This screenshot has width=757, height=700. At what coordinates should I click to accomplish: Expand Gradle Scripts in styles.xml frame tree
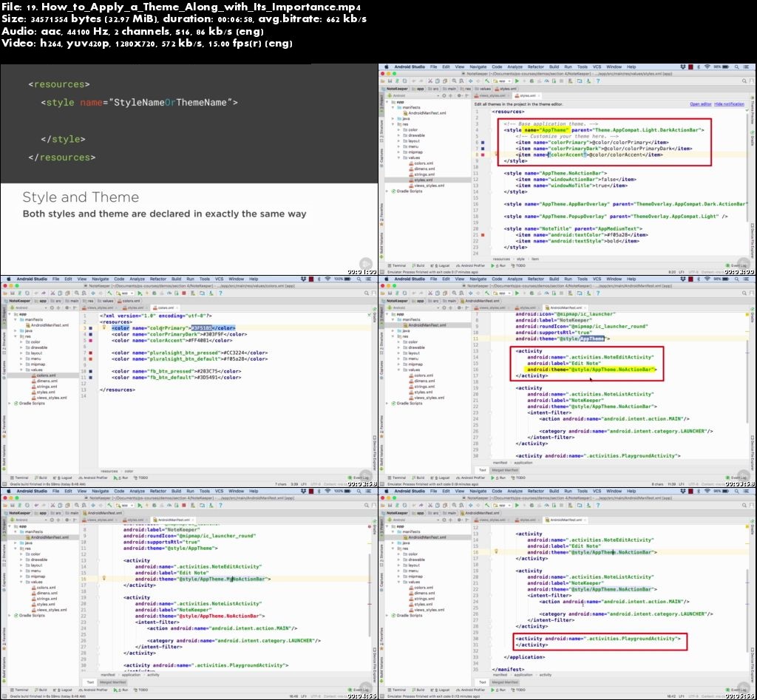click(x=387, y=191)
